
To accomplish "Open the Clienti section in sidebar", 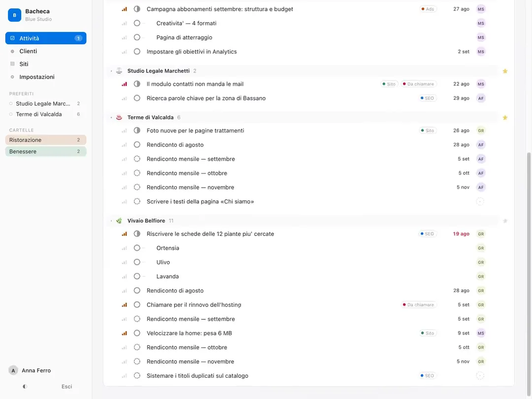I will (46, 51).
